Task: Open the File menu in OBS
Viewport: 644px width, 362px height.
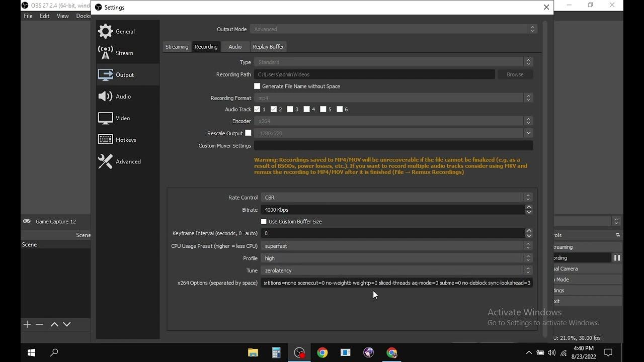Action: coord(28,16)
